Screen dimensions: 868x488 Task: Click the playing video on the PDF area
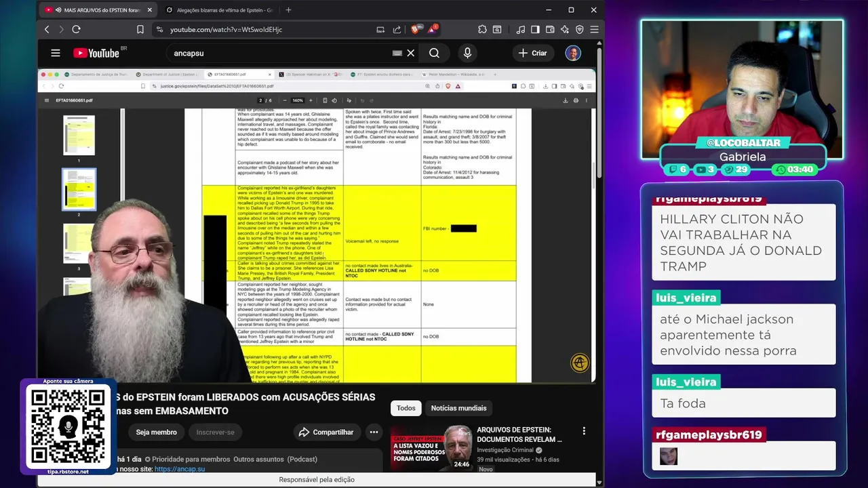tap(317, 226)
